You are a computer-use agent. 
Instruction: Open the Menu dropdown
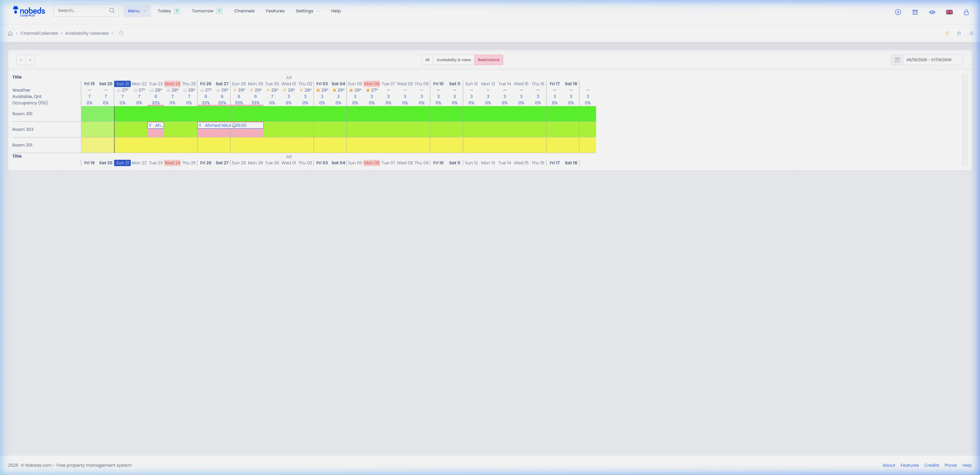(x=137, y=11)
